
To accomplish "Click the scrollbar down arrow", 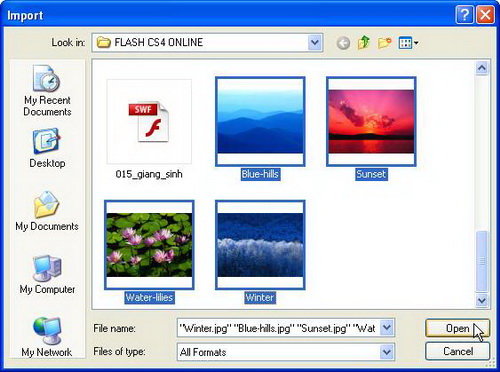I will (x=481, y=300).
